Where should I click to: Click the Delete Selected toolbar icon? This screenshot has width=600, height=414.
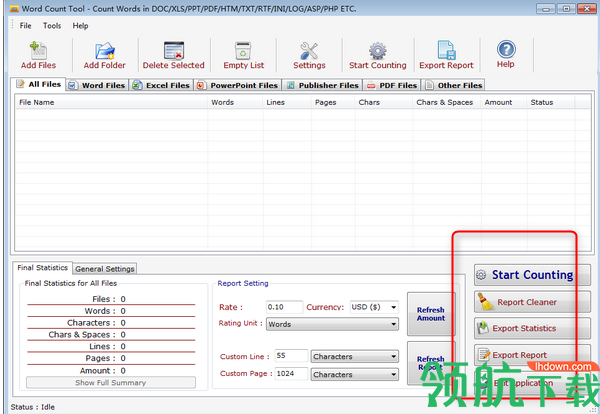pos(174,51)
